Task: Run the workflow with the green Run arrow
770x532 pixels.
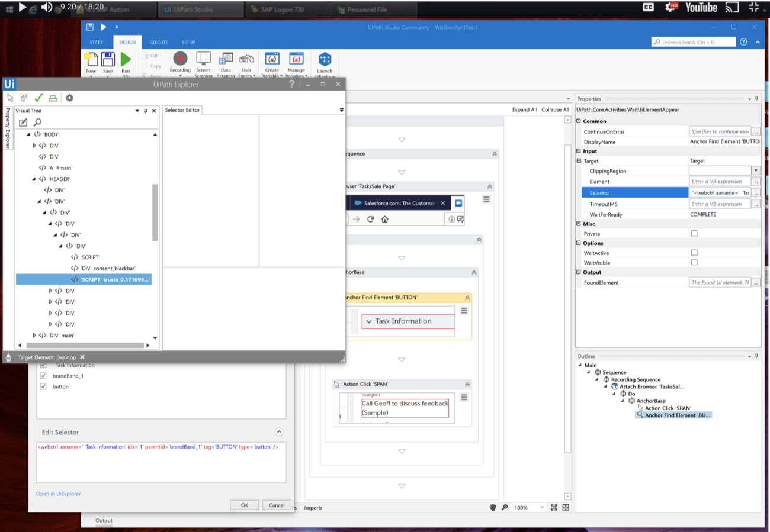Action: tap(126, 59)
